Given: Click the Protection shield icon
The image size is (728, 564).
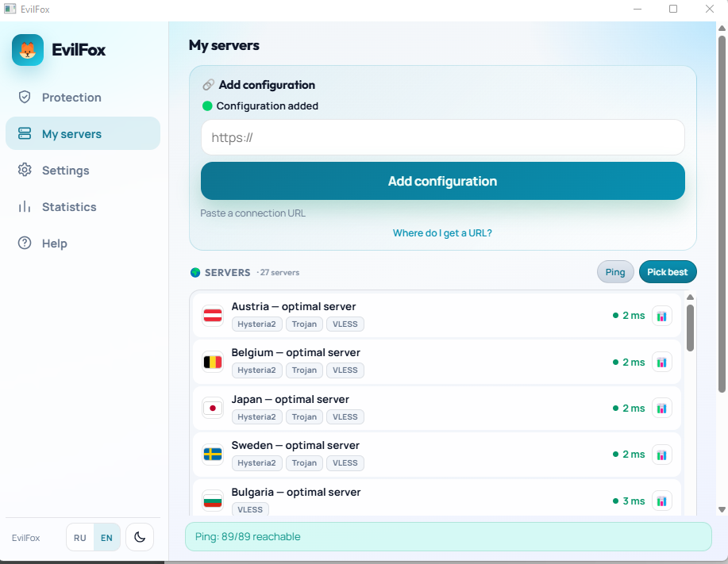Looking at the screenshot, I should [25, 97].
